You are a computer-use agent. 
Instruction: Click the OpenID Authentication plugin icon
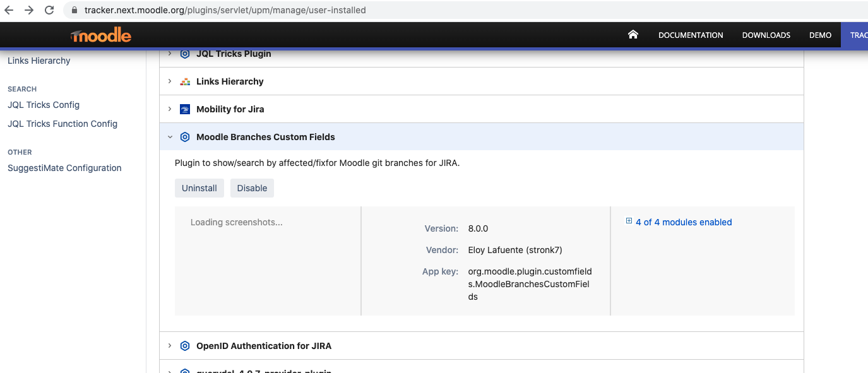185,346
